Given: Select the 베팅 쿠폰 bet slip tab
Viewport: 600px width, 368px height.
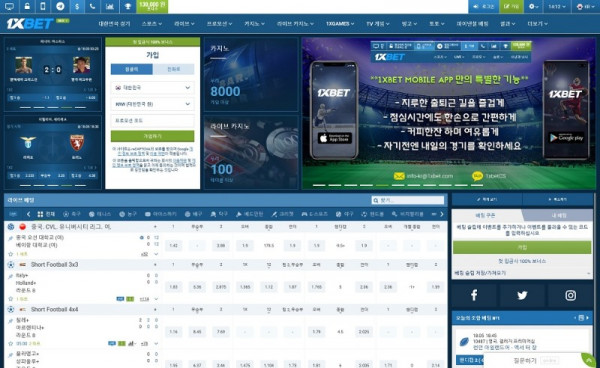Looking at the screenshot, I should 486,215.
